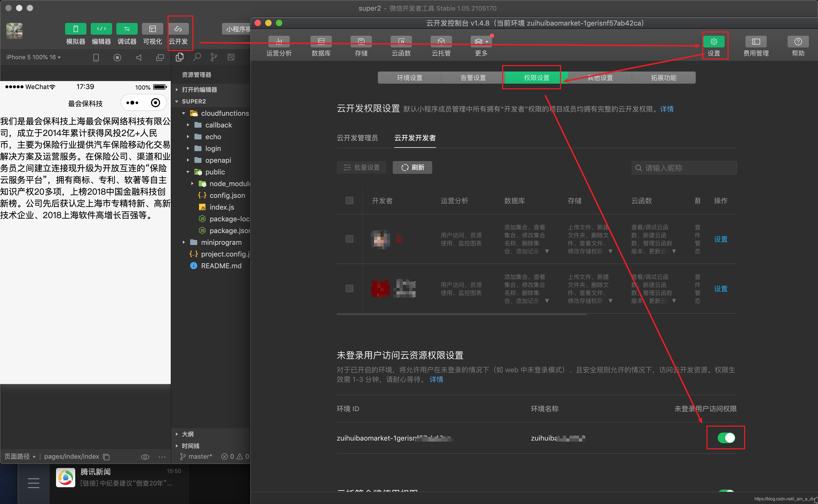The width and height of the screenshot is (818, 504).
Task: Open the 更多 dropdown in cloud console
Action: click(x=481, y=42)
